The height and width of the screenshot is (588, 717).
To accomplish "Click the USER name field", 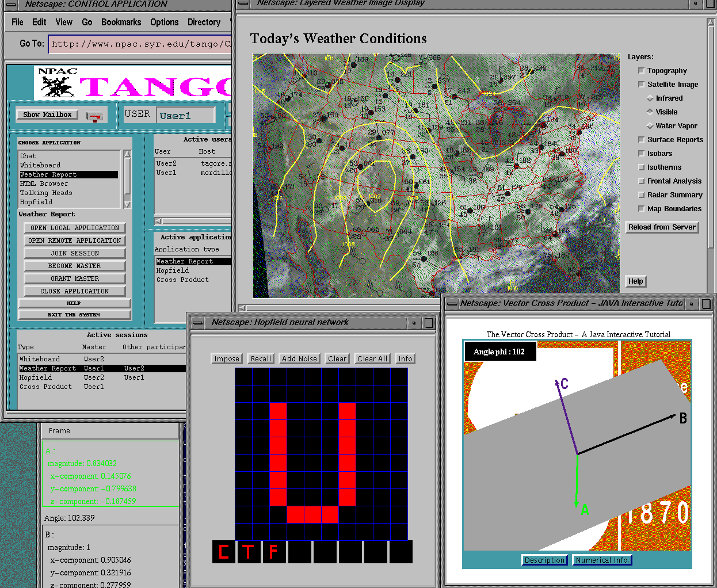I will [x=186, y=115].
